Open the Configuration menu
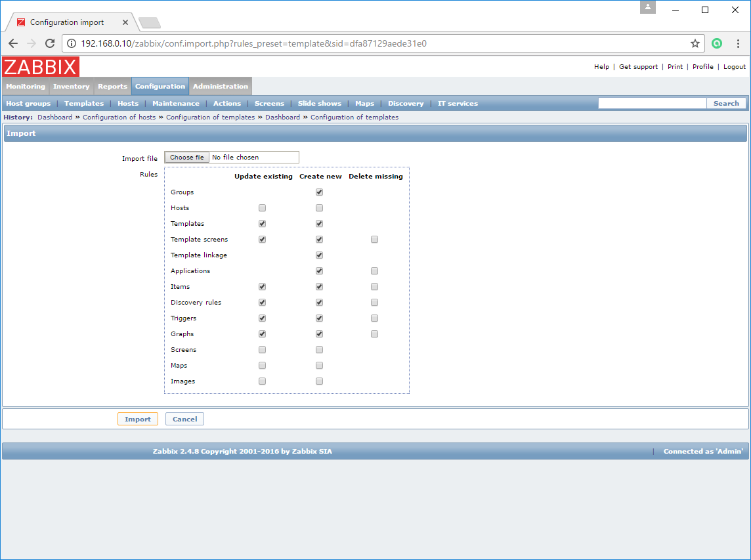The width and height of the screenshot is (751, 560). pos(160,86)
